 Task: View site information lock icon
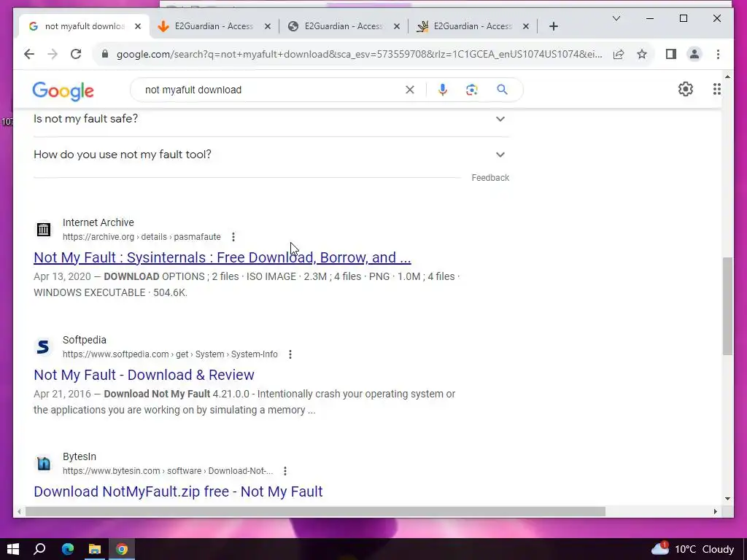point(105,54)
